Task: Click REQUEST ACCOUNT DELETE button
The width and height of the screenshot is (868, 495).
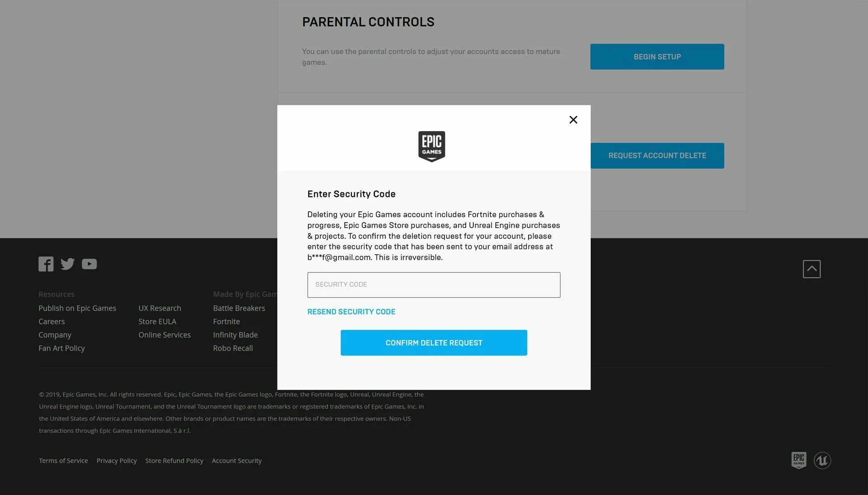Action: click(x=657, y=155)
